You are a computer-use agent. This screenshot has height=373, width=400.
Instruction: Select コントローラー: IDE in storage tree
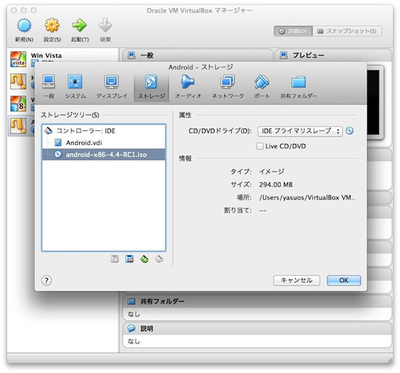(x=104, y=131)
